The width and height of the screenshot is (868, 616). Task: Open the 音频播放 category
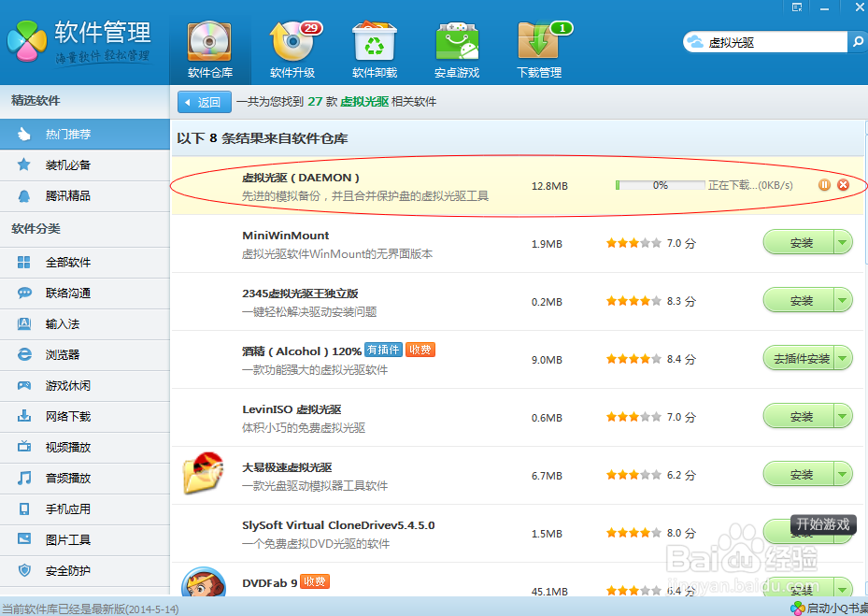coord(85,478)
